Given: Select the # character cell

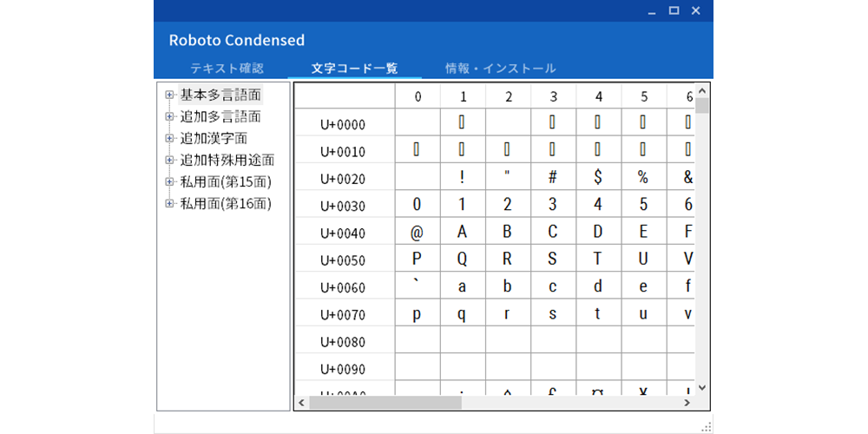Looking at the screenshot, I should [x=554, y=177].
